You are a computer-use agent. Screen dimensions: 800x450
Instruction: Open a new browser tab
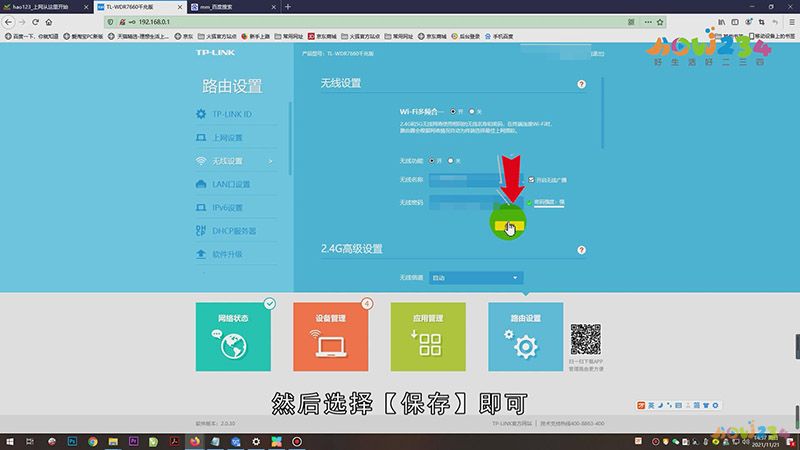point(288,7)
